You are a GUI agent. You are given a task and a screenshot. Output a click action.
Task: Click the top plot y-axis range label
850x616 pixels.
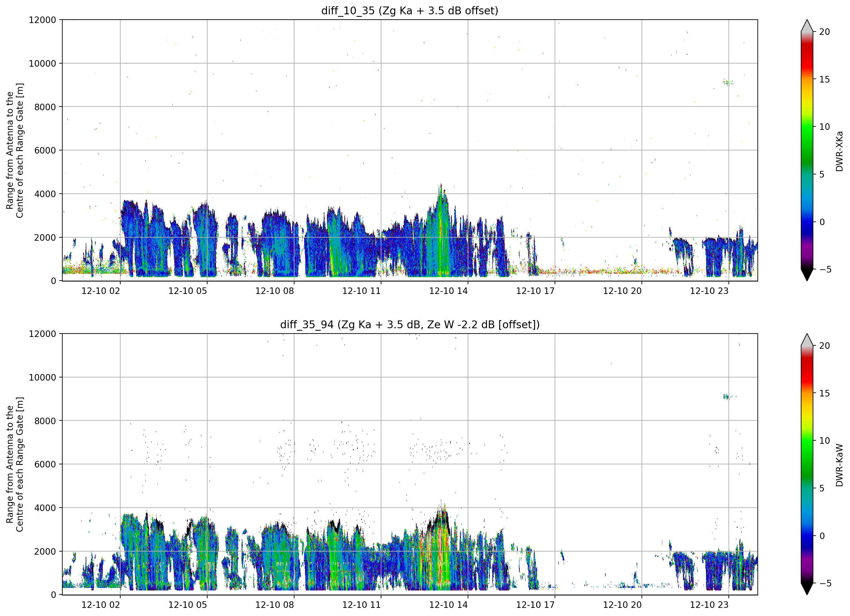pos(15,150)
